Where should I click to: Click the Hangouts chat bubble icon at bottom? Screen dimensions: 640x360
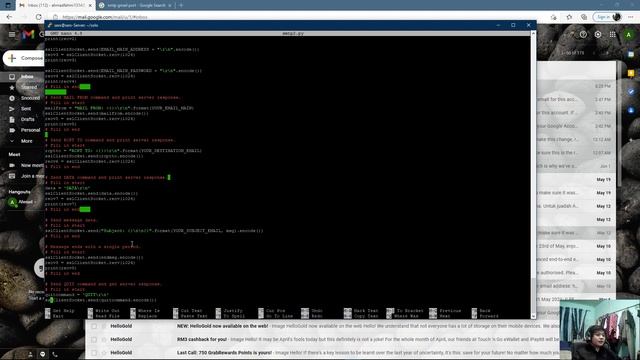coord(42,354)
